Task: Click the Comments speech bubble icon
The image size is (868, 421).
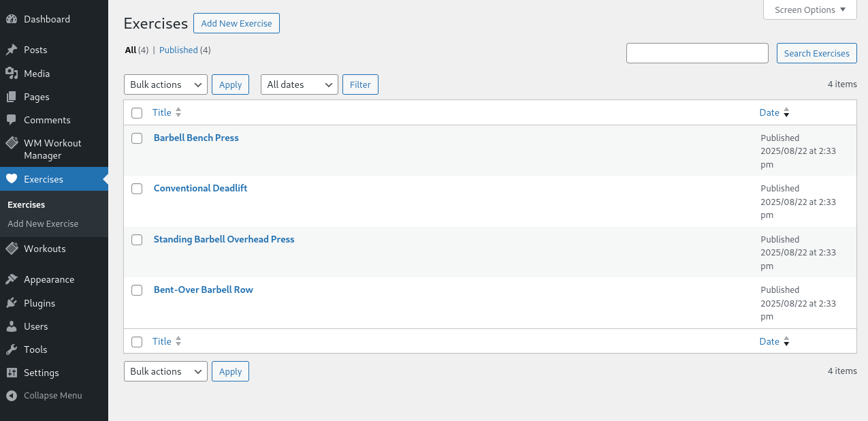Action: pyautogui.click(x=12, y=120)
